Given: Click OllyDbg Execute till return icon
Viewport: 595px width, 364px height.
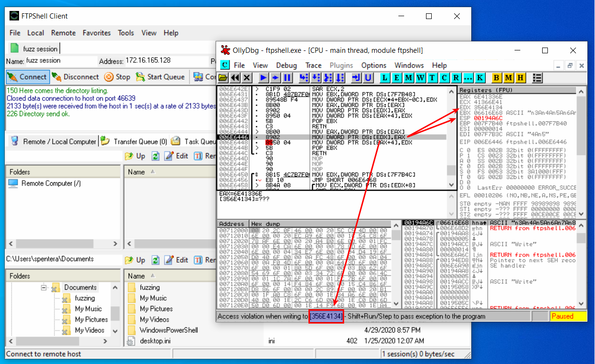Looking at the screenshot, I should tap(357, 78).
